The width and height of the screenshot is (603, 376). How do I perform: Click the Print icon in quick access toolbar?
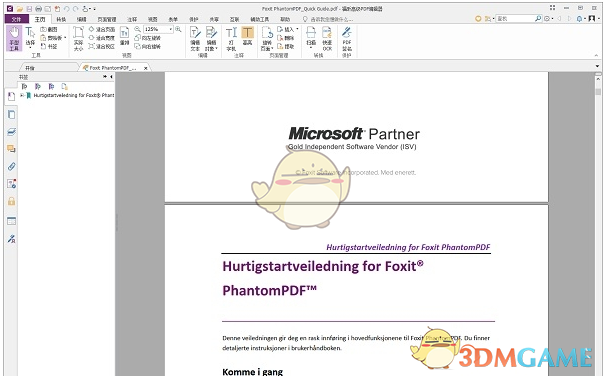(38, 8)
